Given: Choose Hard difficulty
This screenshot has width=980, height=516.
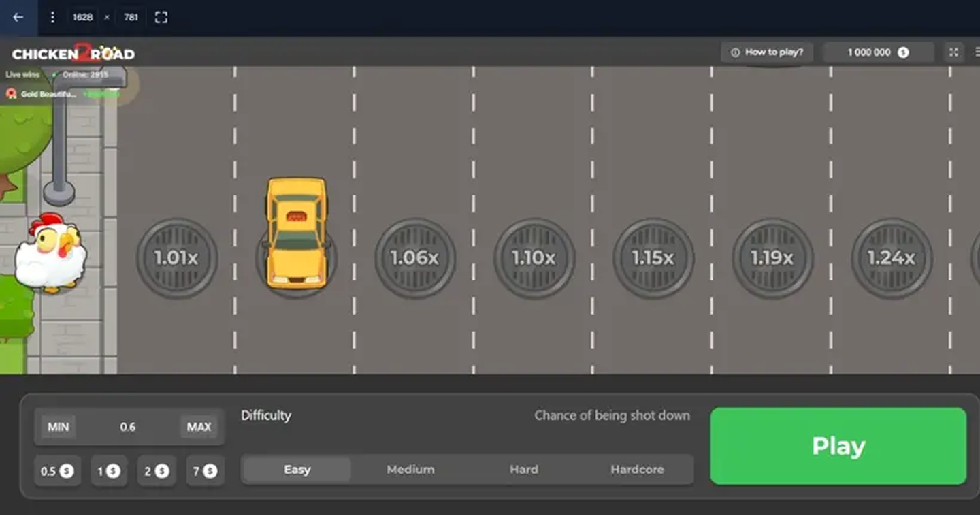Looking at the screenshot, I should 524,470.
